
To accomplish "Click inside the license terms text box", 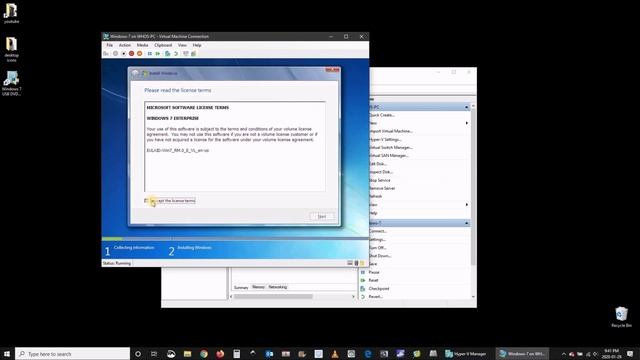I will [235, 146].
